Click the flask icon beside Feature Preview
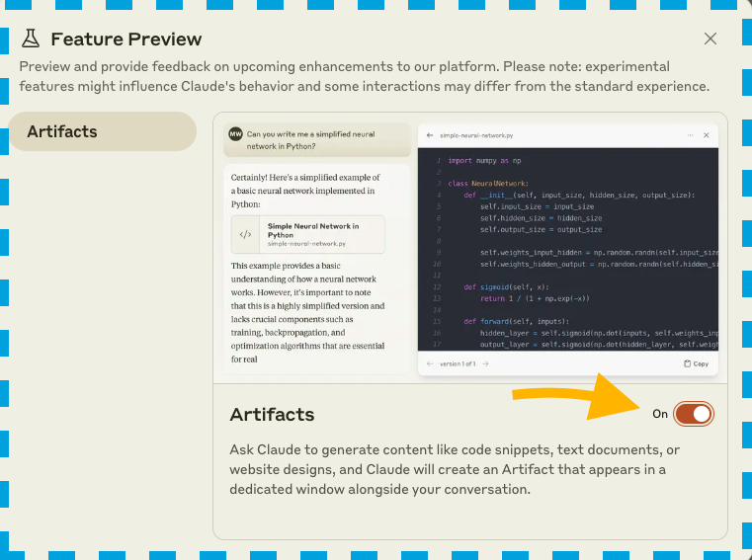Viewport: 752px width, 560px height. pyautogui.click(x=31, y=40)
